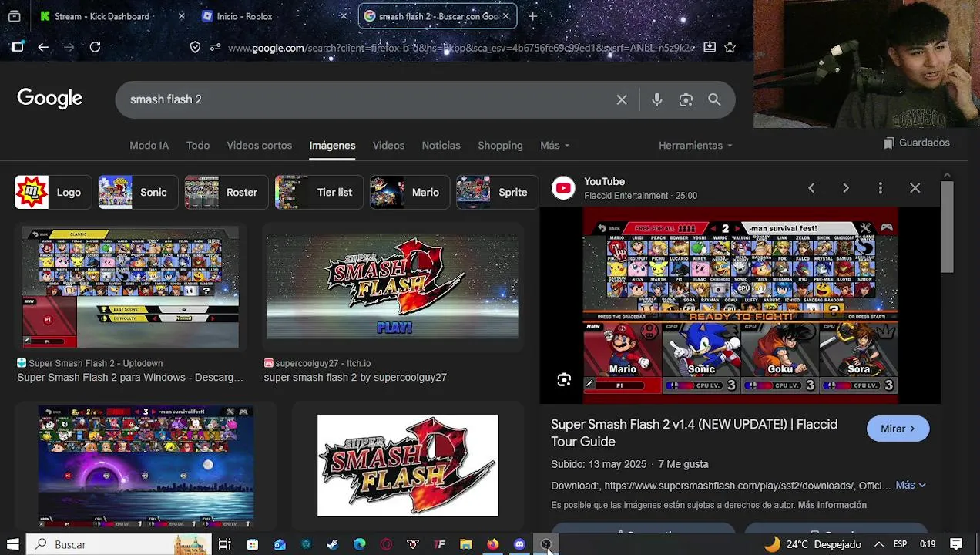Open Super Smash Flash 2 v1.4 title link
The image size is (980, 555).
click(694, 432)
